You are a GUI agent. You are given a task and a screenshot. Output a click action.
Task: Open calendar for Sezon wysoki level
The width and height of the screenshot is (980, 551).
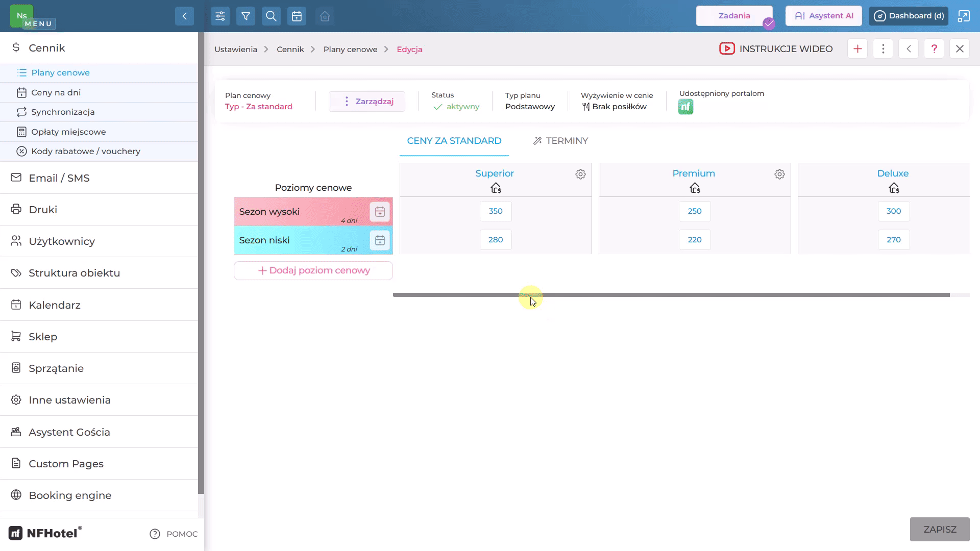380,212
